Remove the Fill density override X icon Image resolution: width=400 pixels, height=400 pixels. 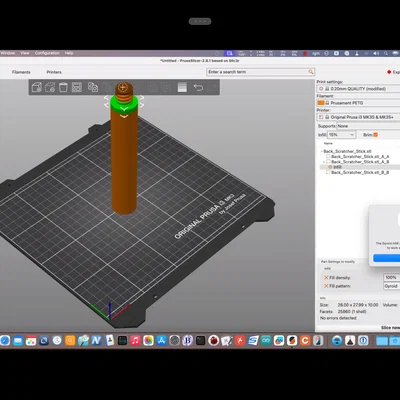tap(326, 277)
